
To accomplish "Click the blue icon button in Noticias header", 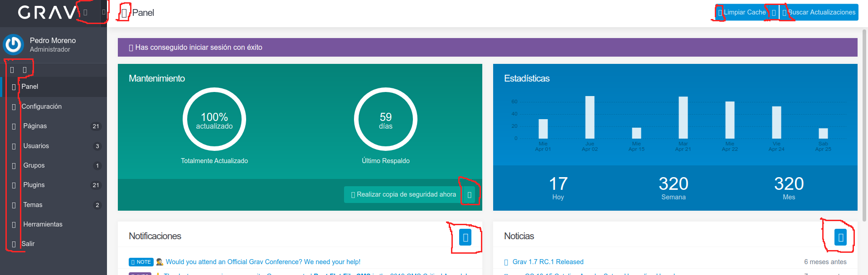I will pos(841,237).
